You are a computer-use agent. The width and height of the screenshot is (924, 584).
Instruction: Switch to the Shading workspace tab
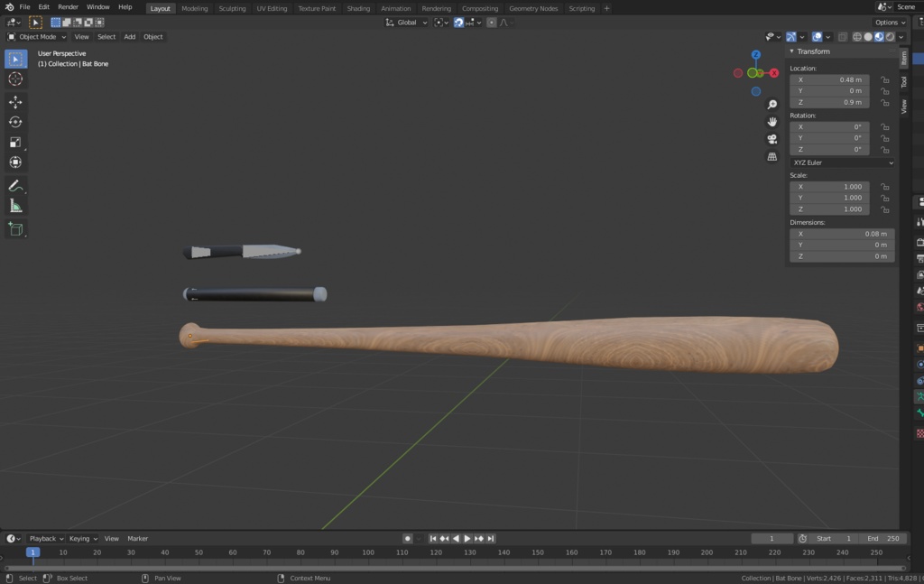(358, 8)
